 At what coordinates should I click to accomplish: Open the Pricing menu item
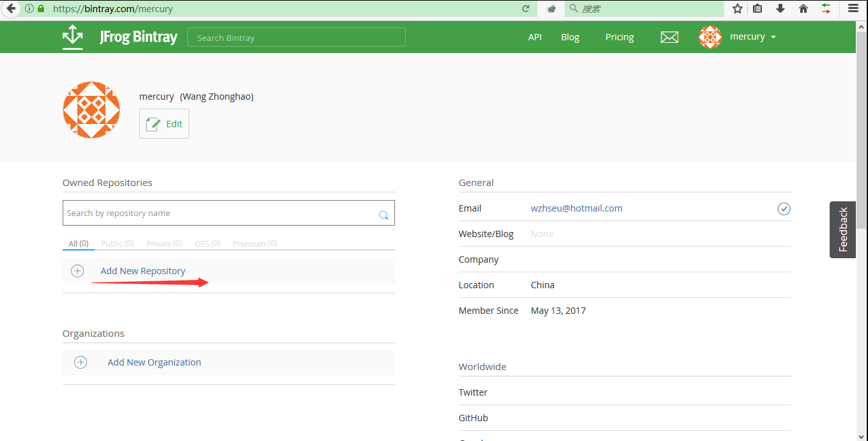click(x=619, y=37)
